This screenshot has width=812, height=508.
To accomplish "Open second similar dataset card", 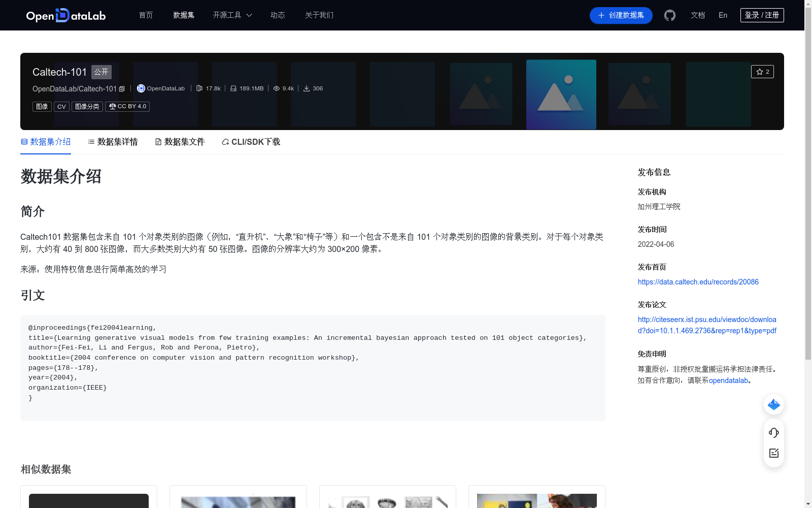I will pyautogui.click(x=238, y=497).
